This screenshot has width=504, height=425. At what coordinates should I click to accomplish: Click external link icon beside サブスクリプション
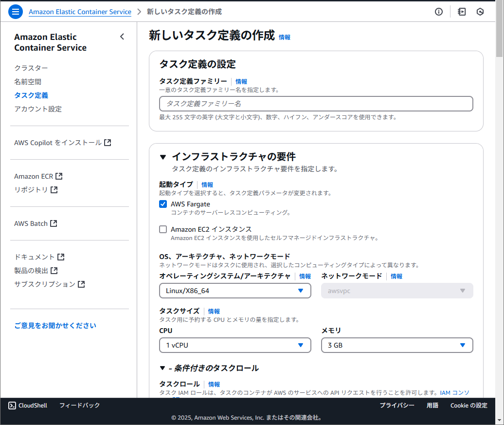[x=81, y=284]
